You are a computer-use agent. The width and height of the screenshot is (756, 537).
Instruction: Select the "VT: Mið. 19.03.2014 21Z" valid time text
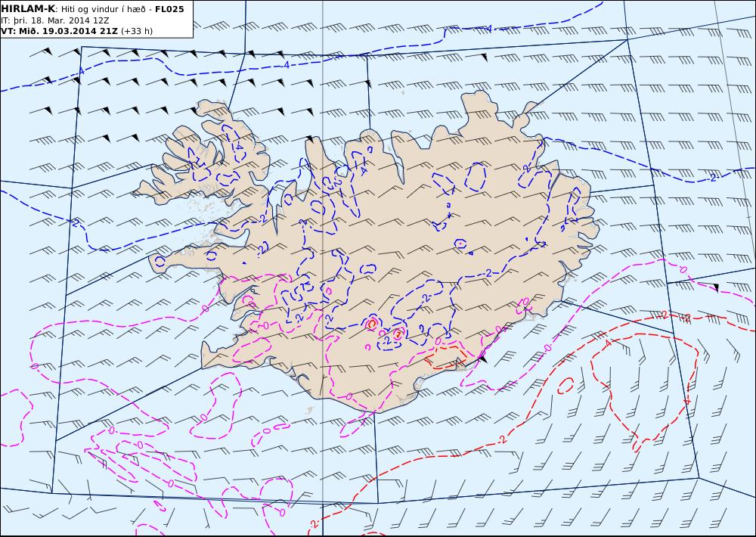tap(59, 31)
